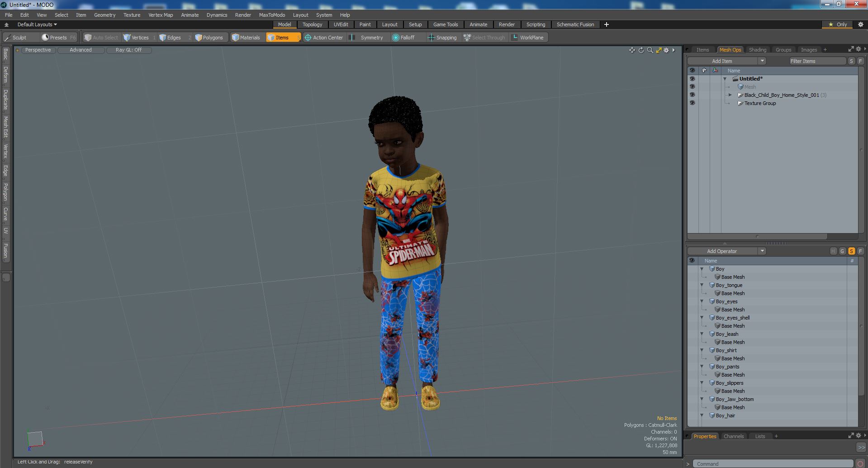
Task: Switch to Edges selection mode
Action: (x=174, y=38)
